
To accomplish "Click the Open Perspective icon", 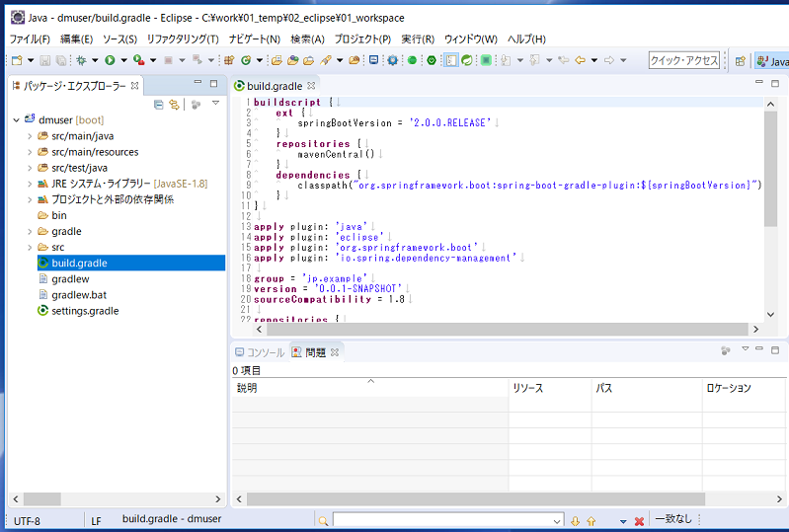I will (741, 61).
